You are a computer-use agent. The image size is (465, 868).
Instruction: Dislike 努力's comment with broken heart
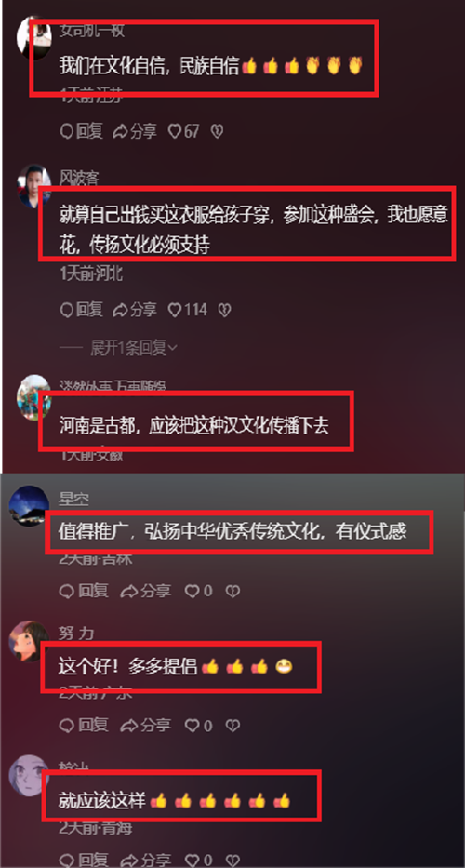point(233,725)
